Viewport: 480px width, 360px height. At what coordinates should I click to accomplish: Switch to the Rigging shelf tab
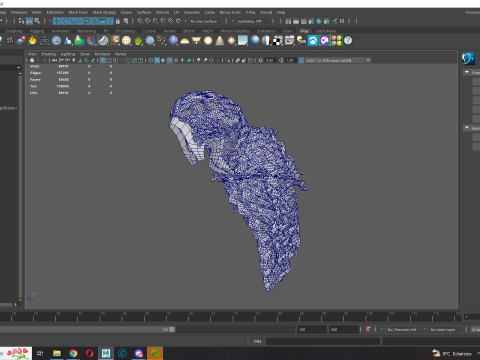37,31
